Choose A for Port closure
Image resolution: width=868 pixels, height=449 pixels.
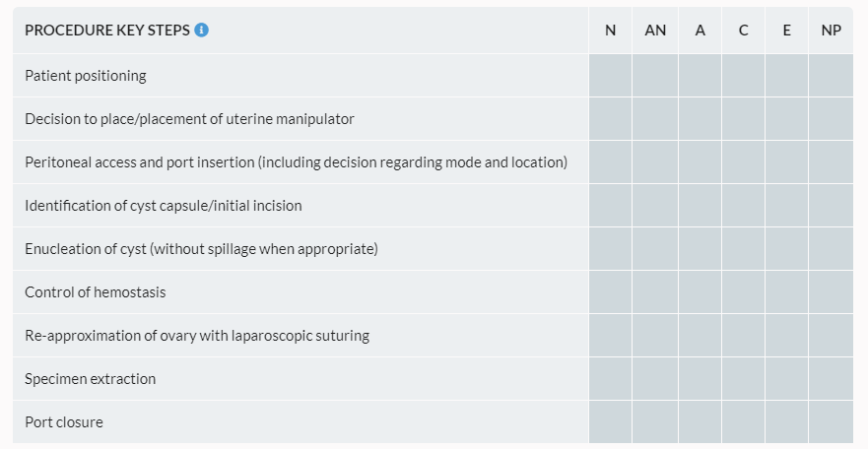[700, 422]
